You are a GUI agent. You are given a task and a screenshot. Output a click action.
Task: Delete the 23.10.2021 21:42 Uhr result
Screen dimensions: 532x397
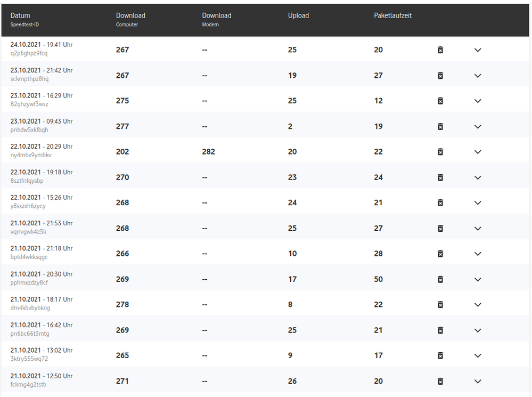pyautogui.click(x=440, y=76)
